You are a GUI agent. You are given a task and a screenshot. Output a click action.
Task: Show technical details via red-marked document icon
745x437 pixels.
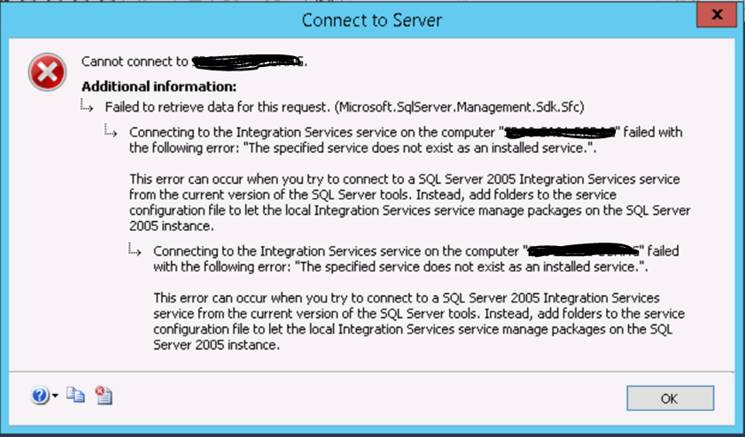tap(102, 396)
